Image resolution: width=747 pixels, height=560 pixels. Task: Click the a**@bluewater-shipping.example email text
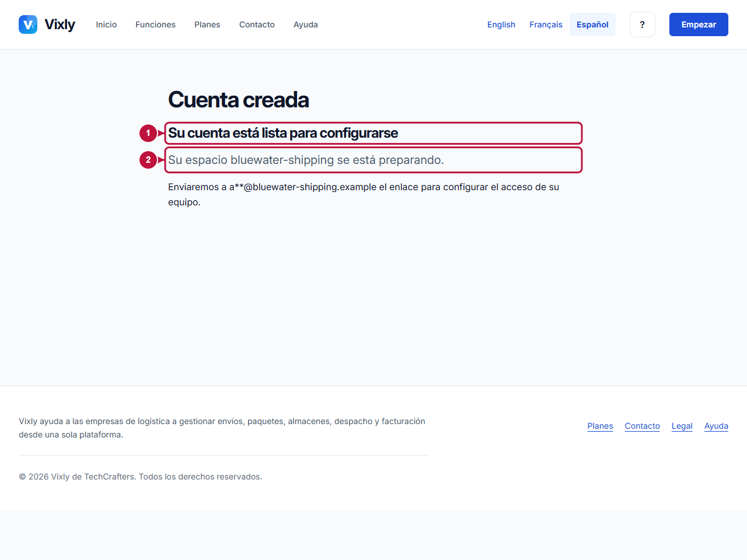point(303,187)
